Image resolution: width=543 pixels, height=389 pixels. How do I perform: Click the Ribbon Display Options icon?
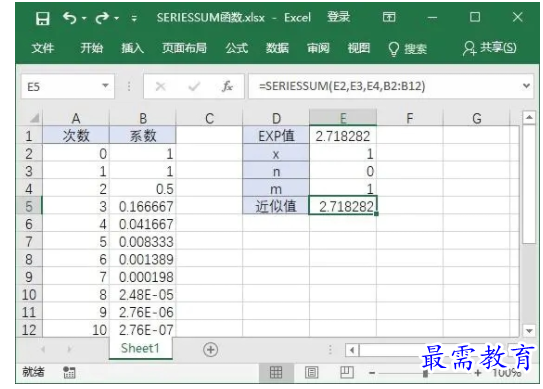(389, 17)
